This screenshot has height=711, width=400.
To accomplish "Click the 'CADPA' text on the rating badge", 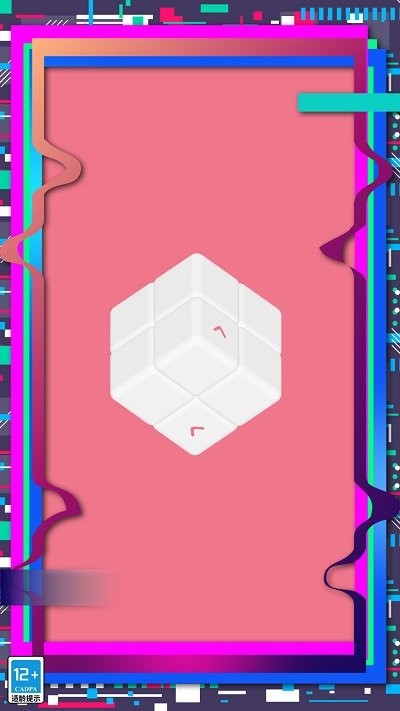I will [26, 689].
